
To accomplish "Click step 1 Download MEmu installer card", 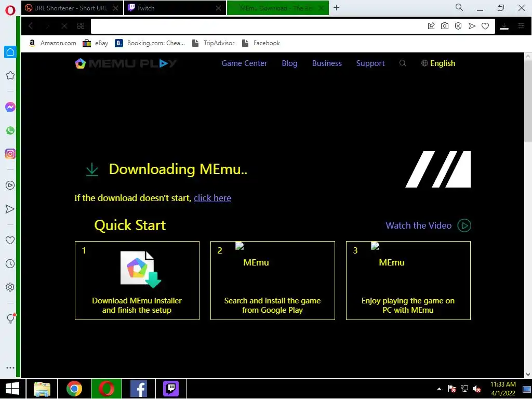I will coord(137,280).
